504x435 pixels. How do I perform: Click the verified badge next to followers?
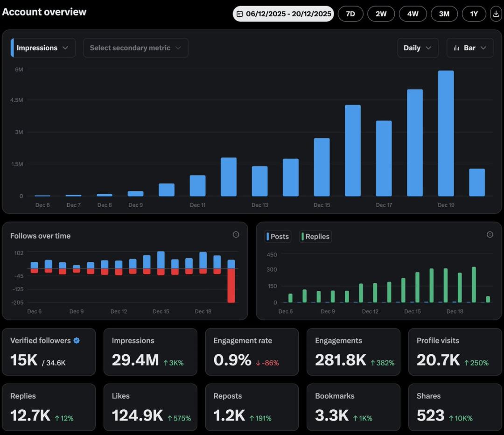pyautogui.click(x=77, y=341)
